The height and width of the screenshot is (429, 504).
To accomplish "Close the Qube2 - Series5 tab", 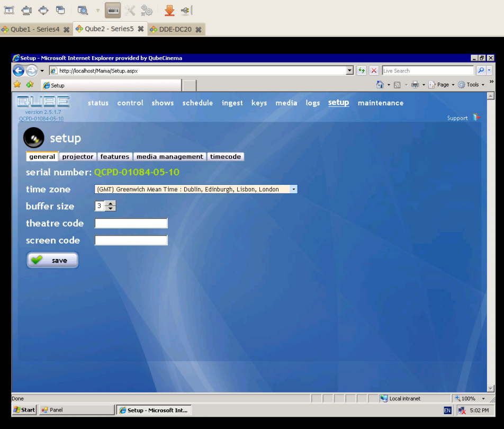I will click(x=140, y=29).
